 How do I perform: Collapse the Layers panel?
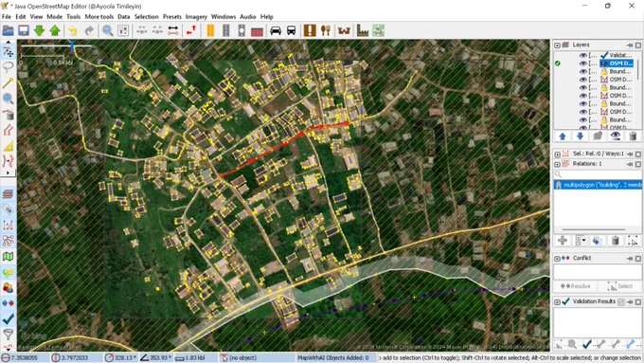[x=557, y=45]
